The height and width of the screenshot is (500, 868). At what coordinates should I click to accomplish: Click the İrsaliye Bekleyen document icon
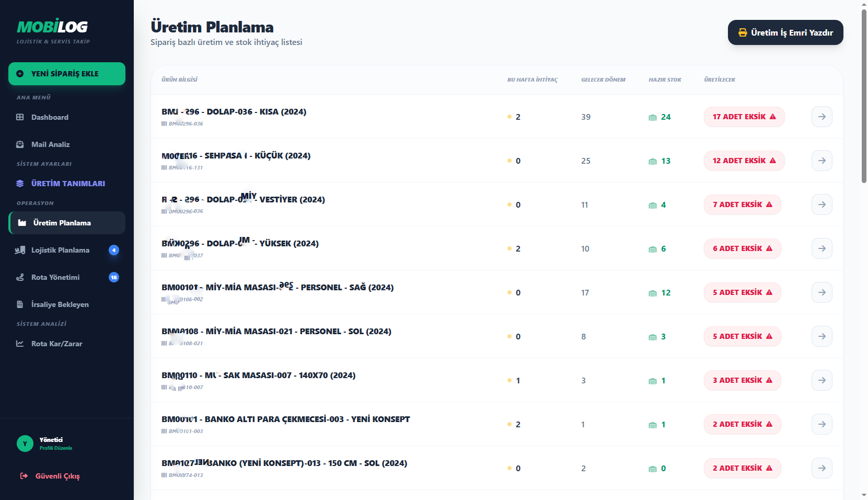(20, 304)
